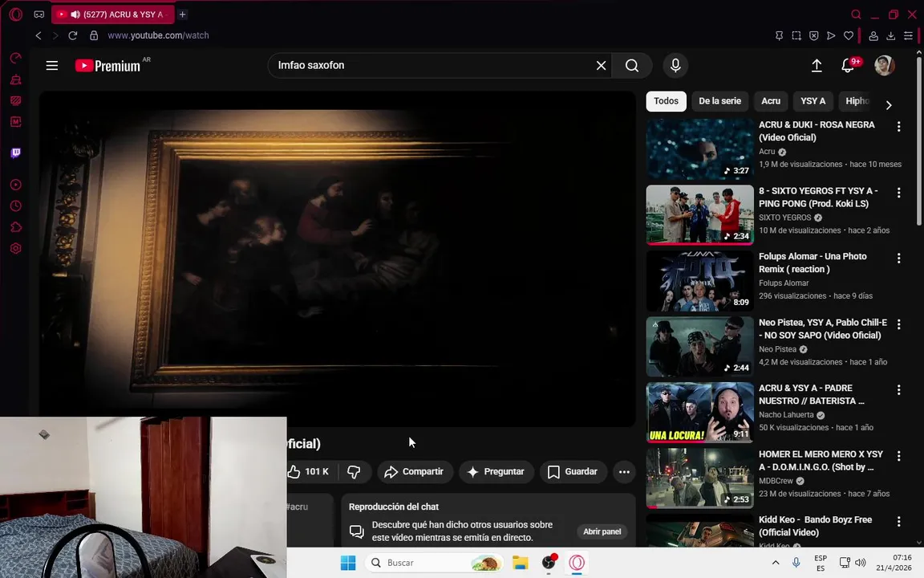
Task: Open Una Photo Remix reaction thumbnail
Action: (699, 281)
